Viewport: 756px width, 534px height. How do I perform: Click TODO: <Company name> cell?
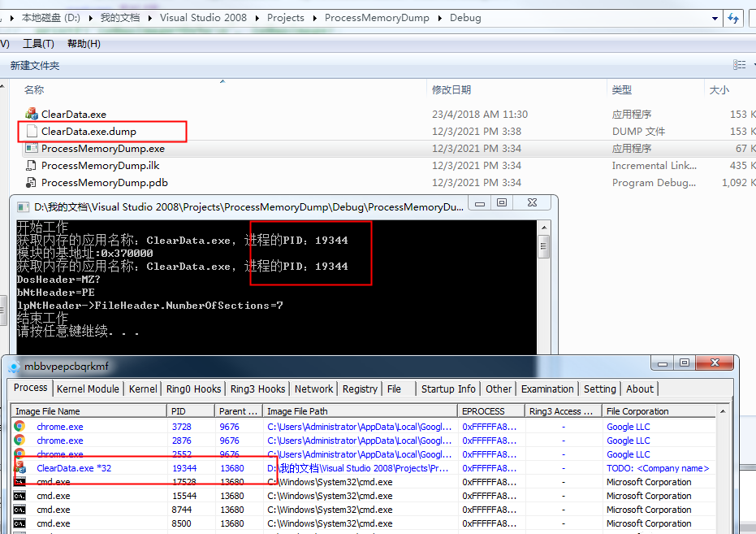coord(658,468)
